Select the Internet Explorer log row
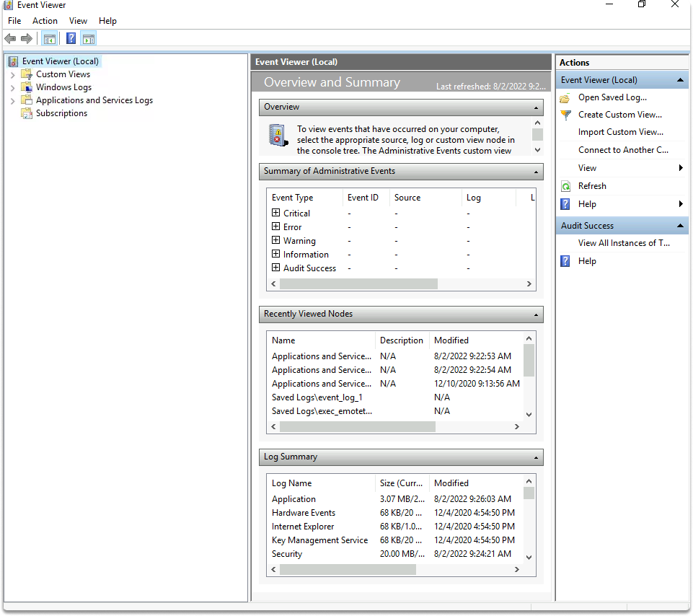The image size is (693, 616). coord(396,527)
